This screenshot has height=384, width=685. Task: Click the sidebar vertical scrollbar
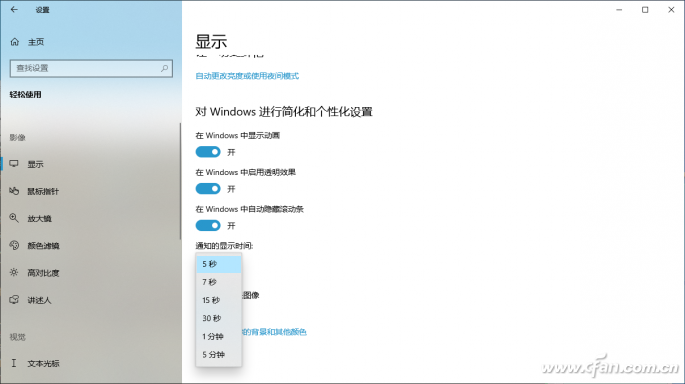(180, 181)
